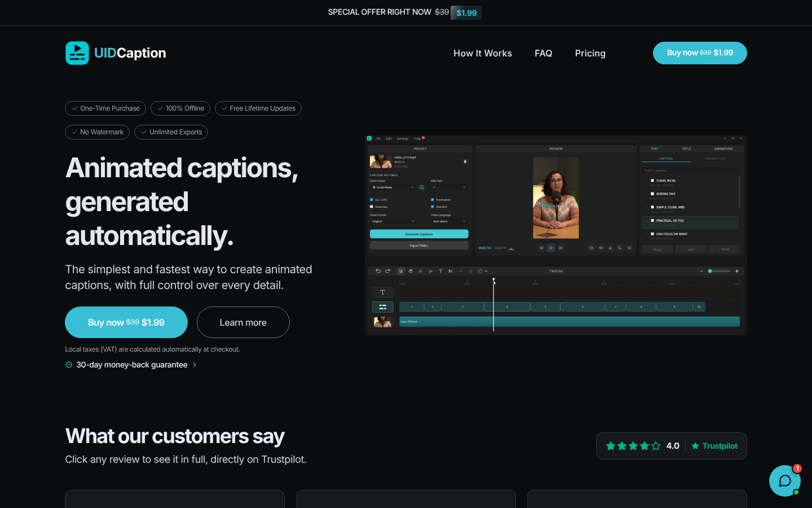Check the box for caption 'TODAY, WE'RE'

[x=652, y=181]
